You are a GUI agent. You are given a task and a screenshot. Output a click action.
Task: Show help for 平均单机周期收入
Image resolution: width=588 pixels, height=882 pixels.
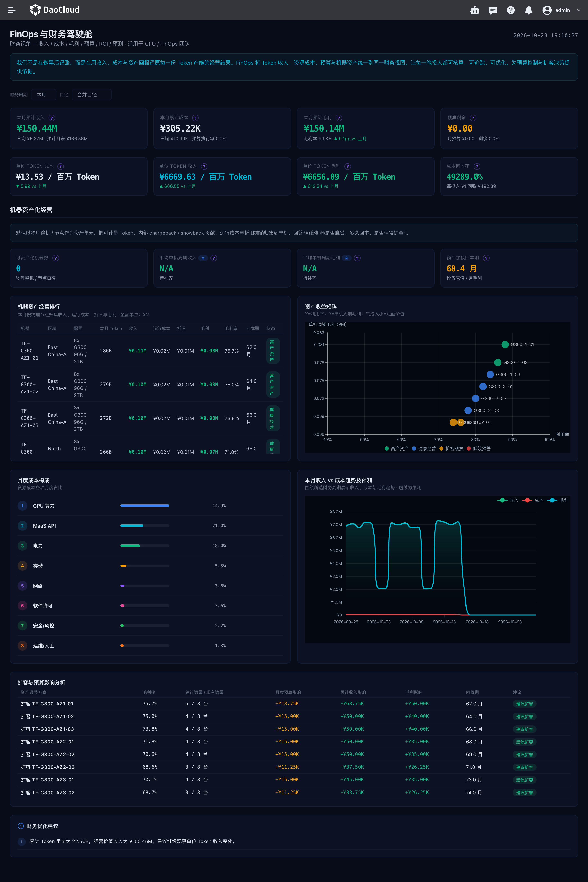[214, 258]
